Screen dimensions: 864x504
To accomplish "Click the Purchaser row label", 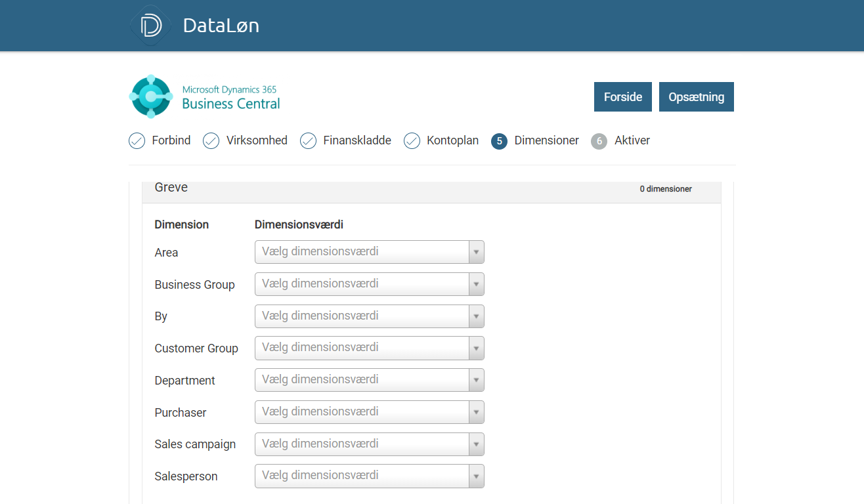I will tap(181, 413).
